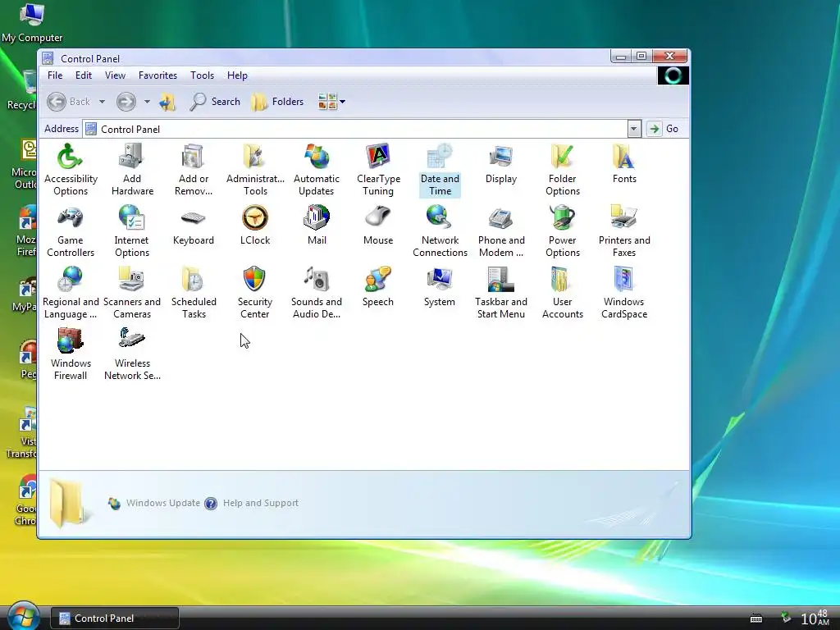Screen dimensions: 840x630
Task: Click the Back toolbar button
Action: click(x=69, y=101)
